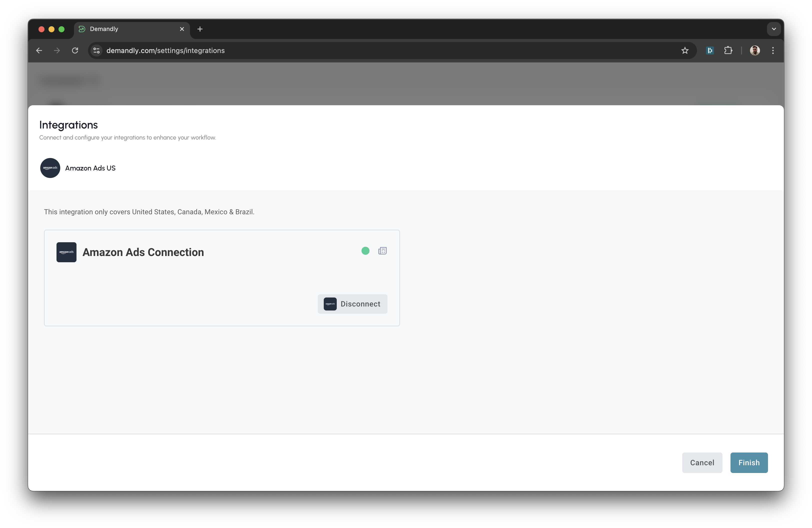Click the Amazon Ads Connection card logo
This screenshot has height=528, width=812.
[66, 252]
